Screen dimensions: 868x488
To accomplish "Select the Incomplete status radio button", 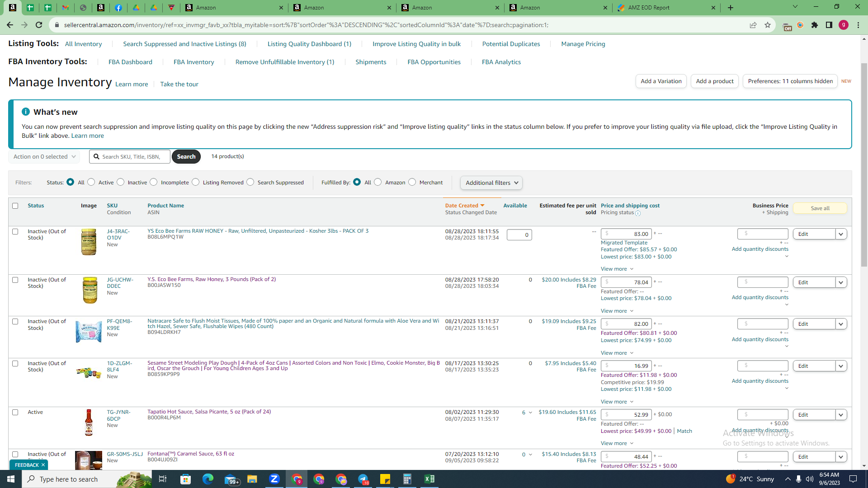I will pyautogui.click(x=154, y=182).
